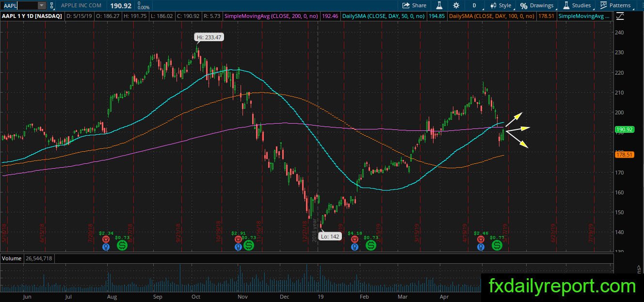Open the Drawings menu
The height and width of the screenshot is (302, 644).
tap(537, 5)
